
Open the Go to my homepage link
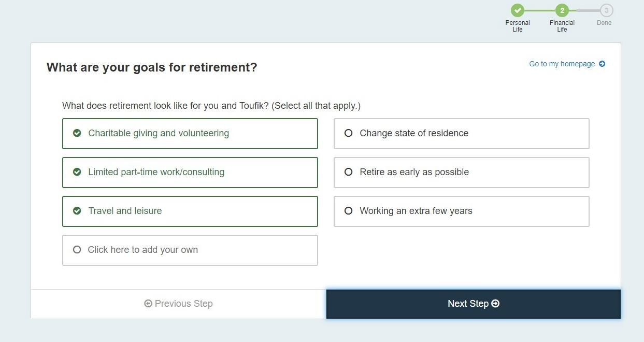[562, 64]
